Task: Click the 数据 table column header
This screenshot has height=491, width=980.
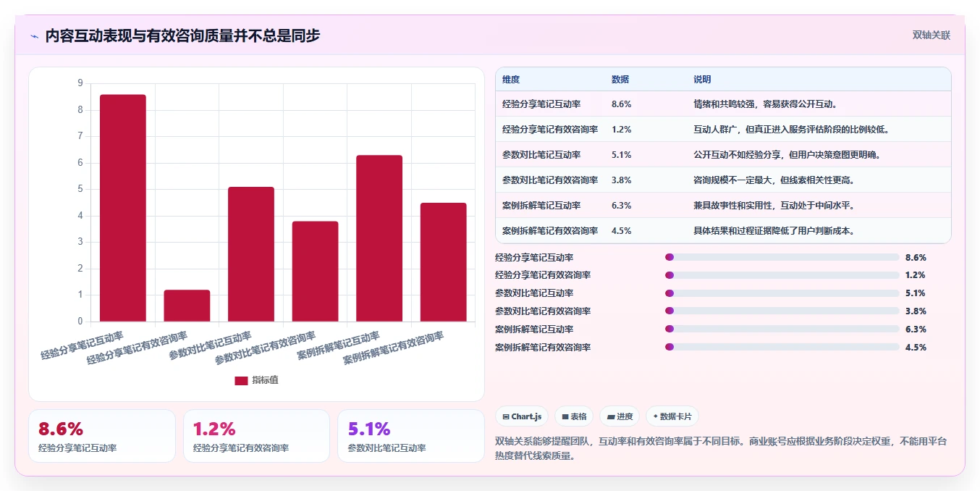Action: coord(620,80)
